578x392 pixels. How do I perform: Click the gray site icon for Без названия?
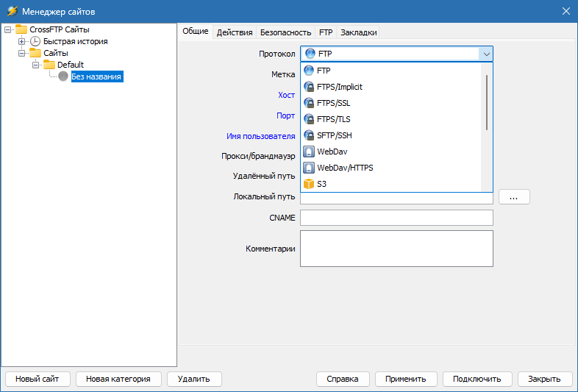pos(63,76)
